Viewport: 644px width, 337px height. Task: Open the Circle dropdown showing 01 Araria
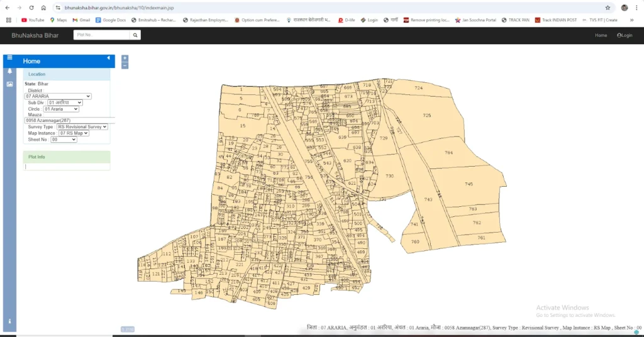(61, 109)
